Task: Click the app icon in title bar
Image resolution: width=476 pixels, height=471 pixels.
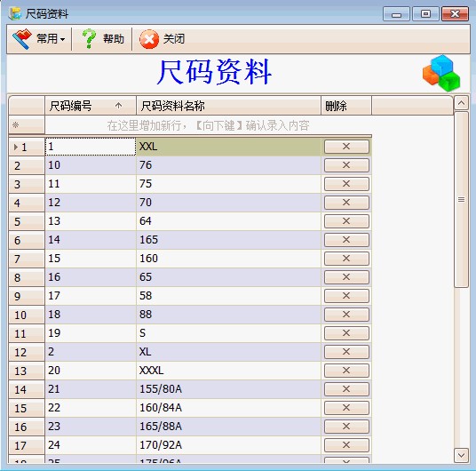Action: point(15,13)
